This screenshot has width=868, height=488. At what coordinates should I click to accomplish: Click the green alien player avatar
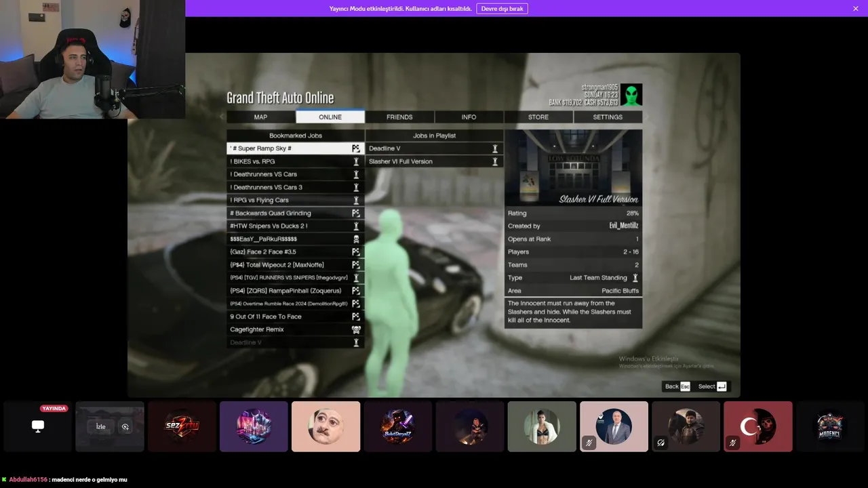click(x=631, y=95)
